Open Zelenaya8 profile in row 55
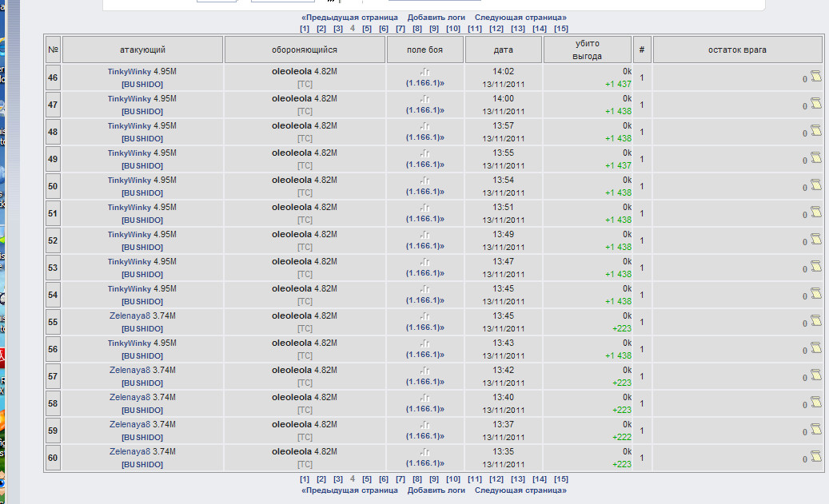This screenshot has width=829, height=504. [130, 315]
